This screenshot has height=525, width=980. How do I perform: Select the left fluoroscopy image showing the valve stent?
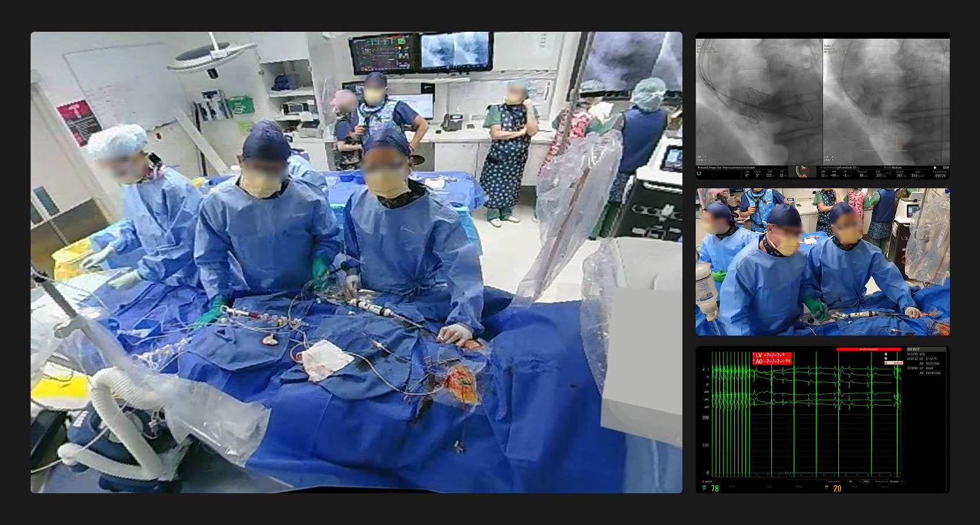759,102
